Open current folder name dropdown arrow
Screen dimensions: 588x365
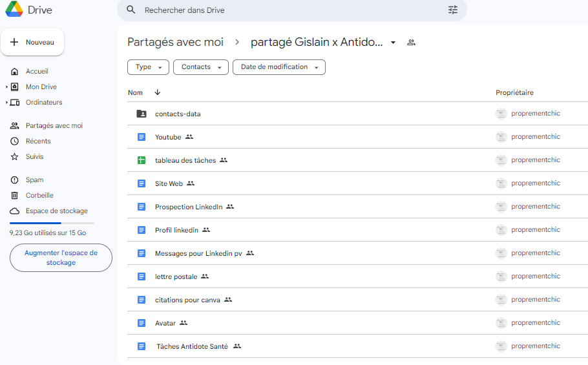[393, 43]
